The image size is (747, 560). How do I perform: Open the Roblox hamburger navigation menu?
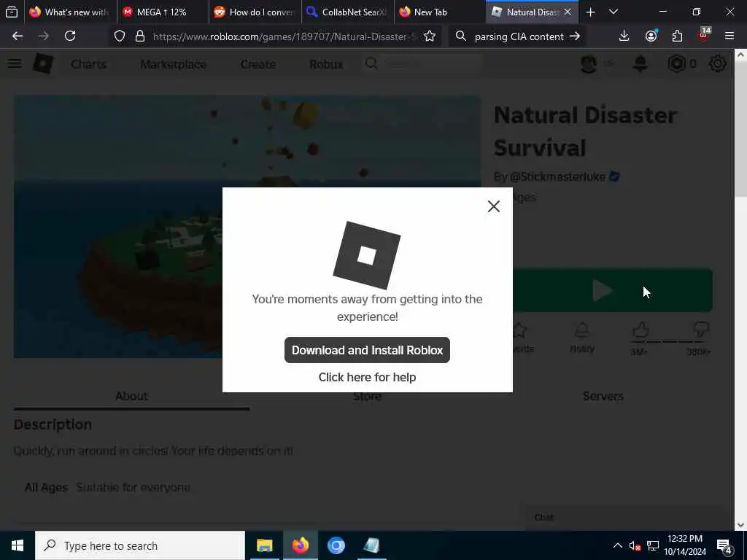[x=15, y=63]
